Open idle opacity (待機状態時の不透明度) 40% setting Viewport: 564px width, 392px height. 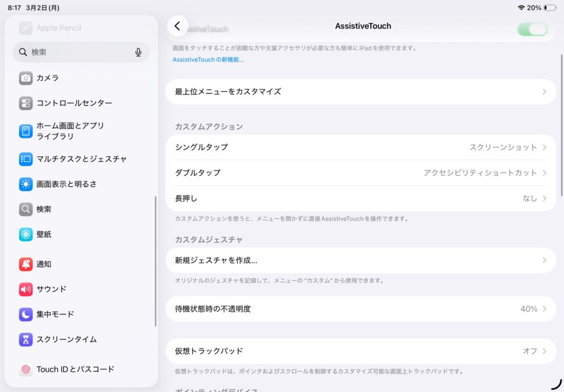[361, 309]
